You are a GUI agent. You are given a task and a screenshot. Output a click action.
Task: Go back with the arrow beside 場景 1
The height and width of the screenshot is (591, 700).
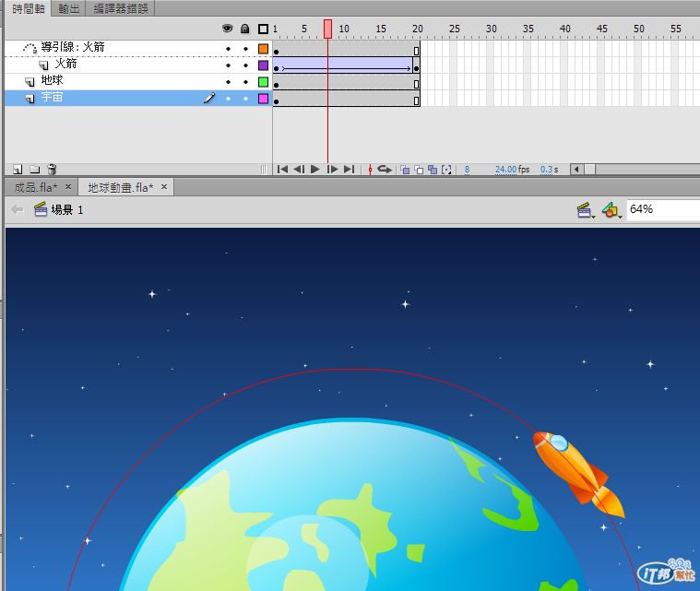pyautogui.click(x=17, y=209)
